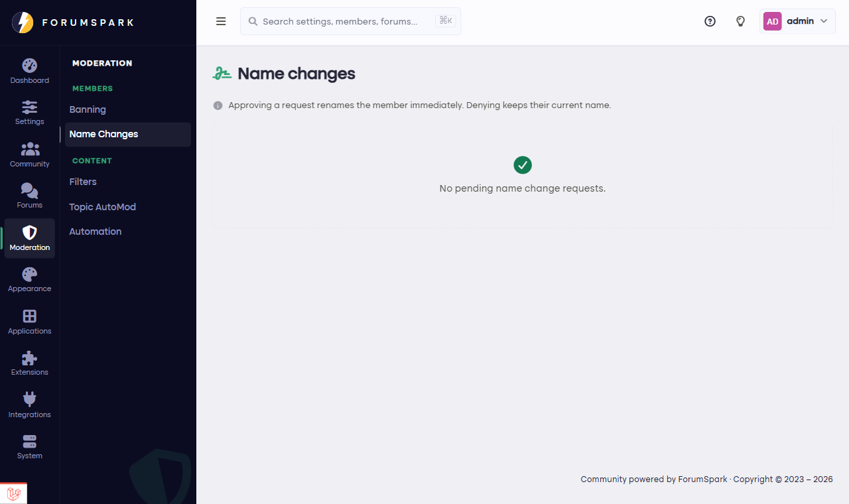This screenshot has height=504, width=849.
Task: Select the Moderation shield icon
Action: pos(29,233)
